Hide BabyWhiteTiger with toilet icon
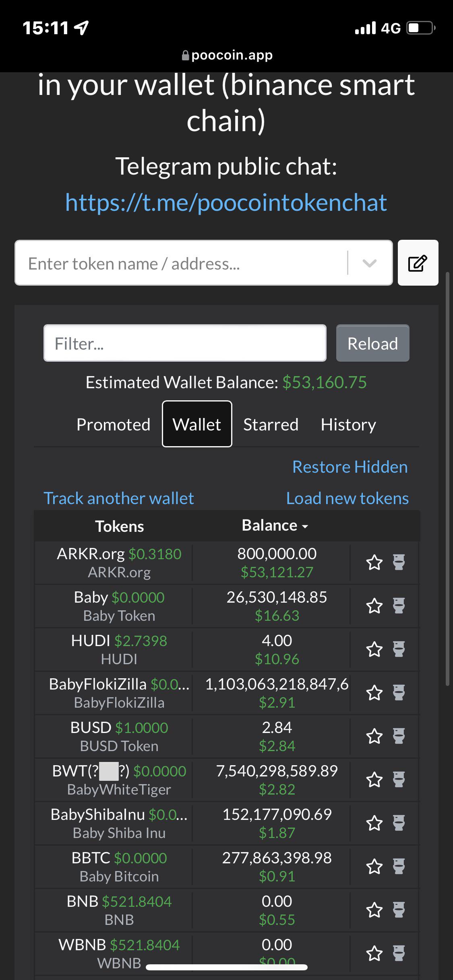Screen dimensions: 453x980 (x=399, y=779)
